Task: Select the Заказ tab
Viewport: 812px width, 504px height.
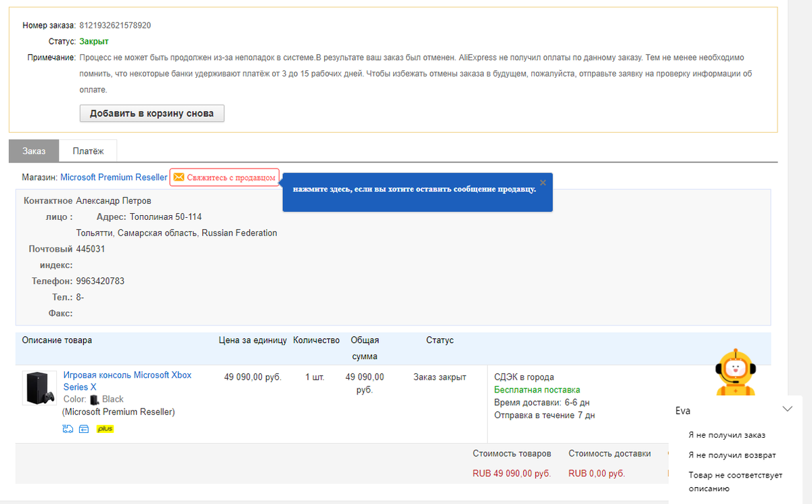Action: coord(34,151)
